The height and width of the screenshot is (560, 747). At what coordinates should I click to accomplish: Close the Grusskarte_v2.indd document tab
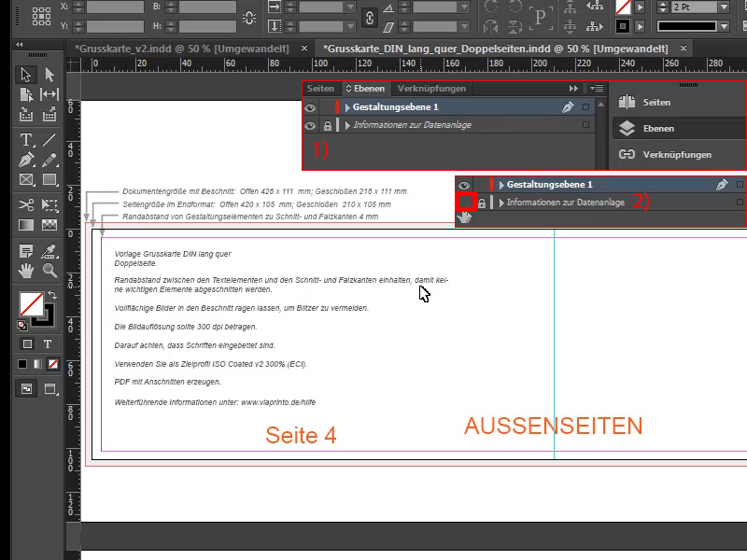point(304,49)
